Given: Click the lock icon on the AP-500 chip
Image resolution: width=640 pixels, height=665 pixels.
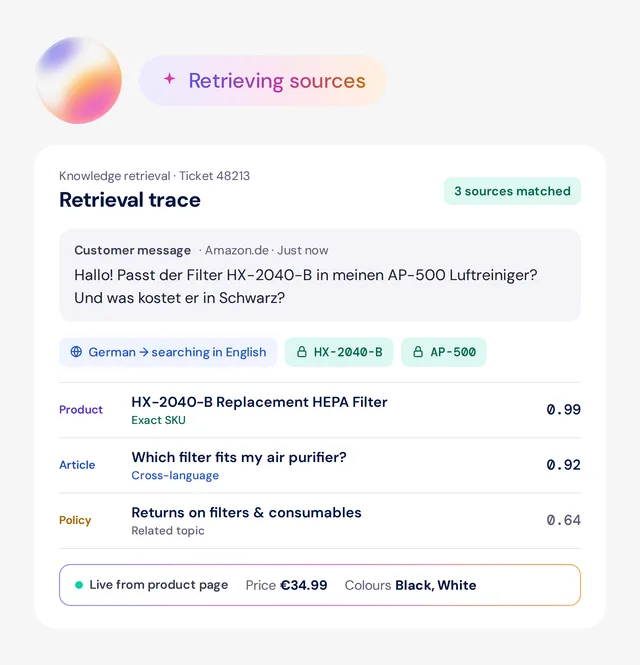Looking at the screenshot, I should 418,352.
